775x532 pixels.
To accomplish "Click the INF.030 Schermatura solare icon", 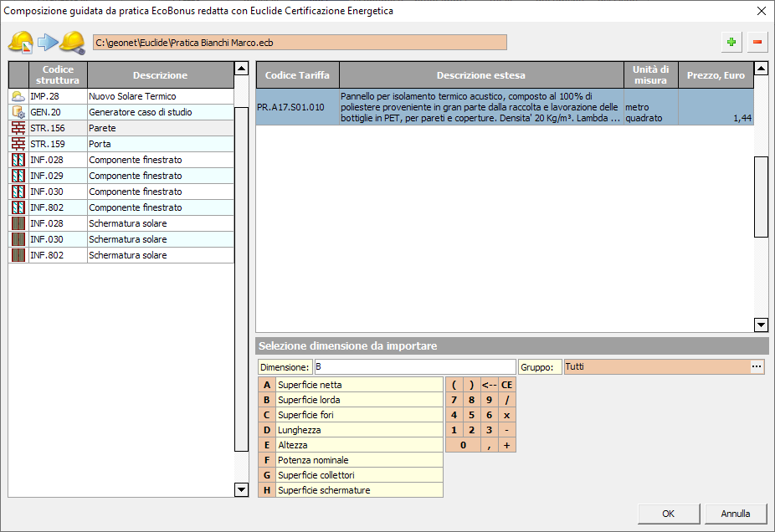I will pyautogui.click(x=18, y=239).
